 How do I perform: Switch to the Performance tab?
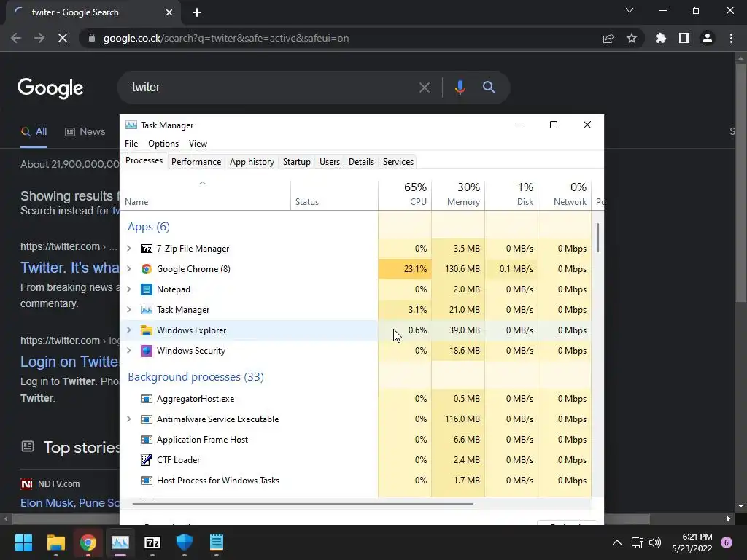[x=196, y=162]
